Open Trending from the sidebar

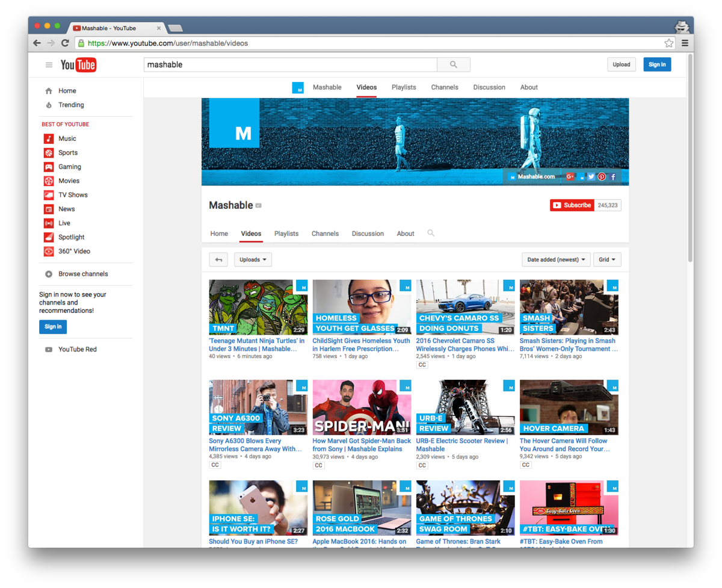(x=71, y=105)
